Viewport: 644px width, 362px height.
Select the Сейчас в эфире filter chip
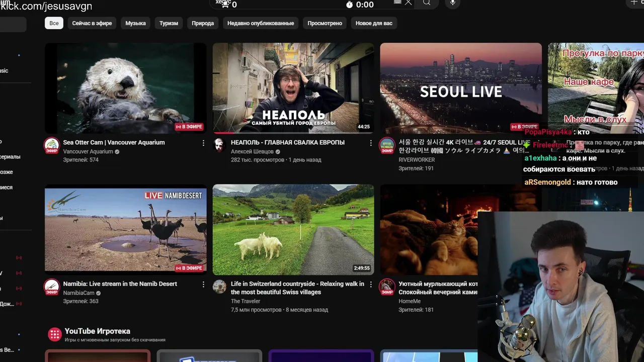pos(92,23)
